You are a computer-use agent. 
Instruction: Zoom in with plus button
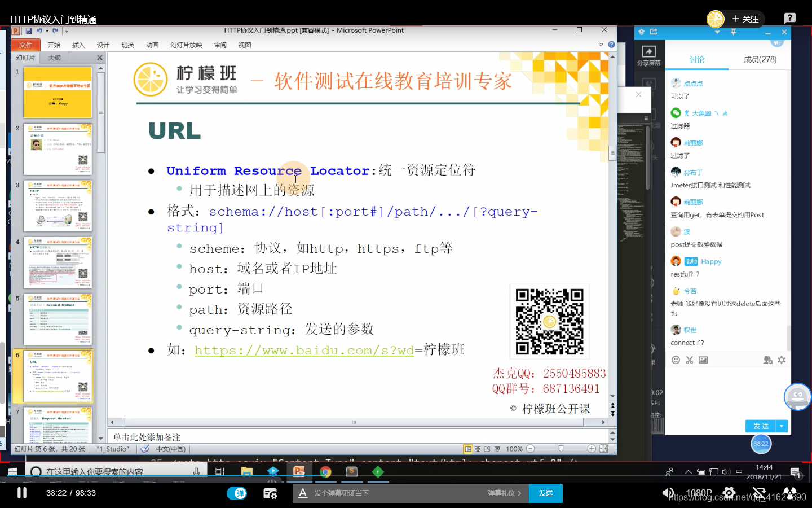coord(592,449)
